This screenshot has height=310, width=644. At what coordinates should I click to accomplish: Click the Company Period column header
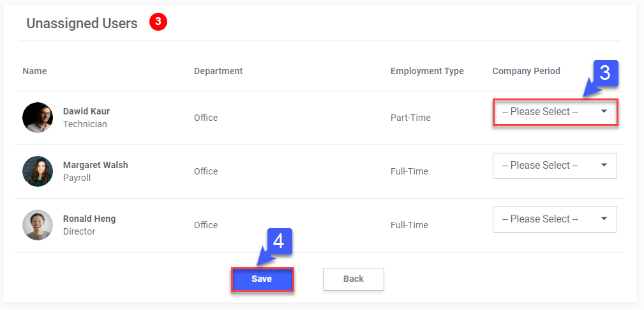pos(526,71)
